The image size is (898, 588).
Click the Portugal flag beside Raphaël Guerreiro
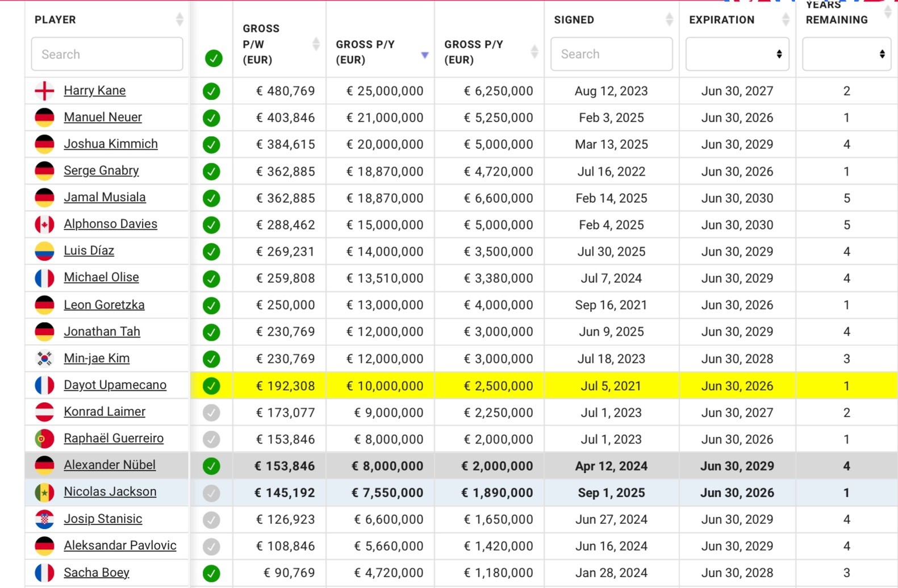tap(44, 439)
